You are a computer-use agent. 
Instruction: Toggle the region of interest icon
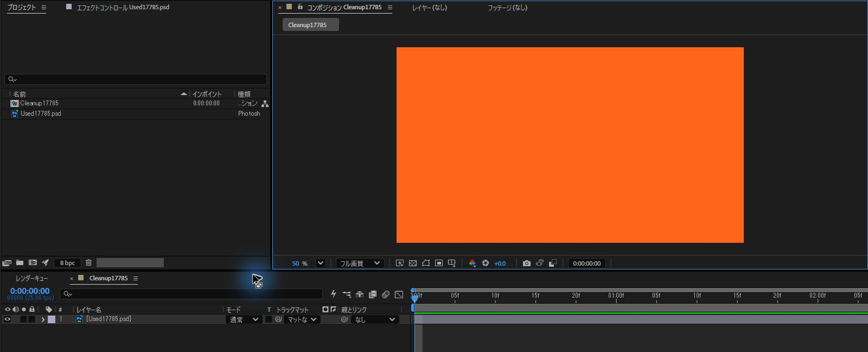pos(439,263)
